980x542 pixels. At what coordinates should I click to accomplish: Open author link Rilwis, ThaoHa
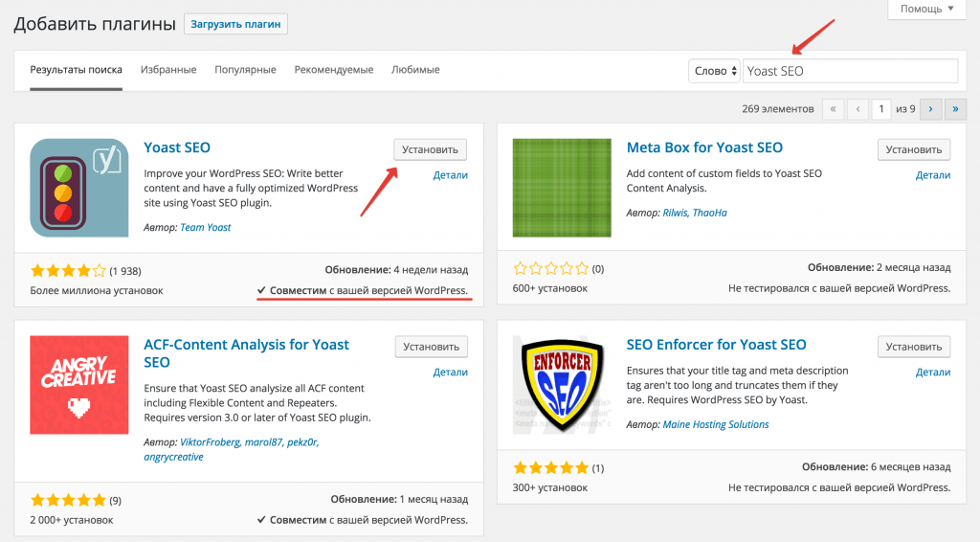tap(695, 213)
